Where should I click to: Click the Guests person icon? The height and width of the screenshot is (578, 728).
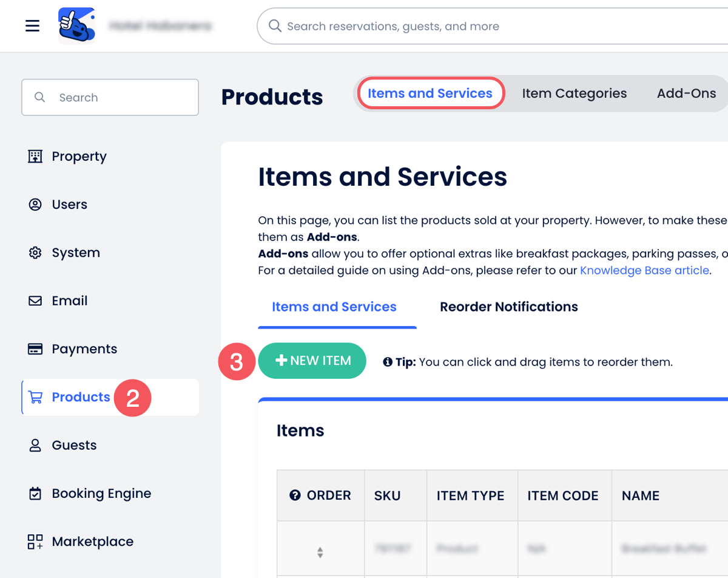click(35, 445)
